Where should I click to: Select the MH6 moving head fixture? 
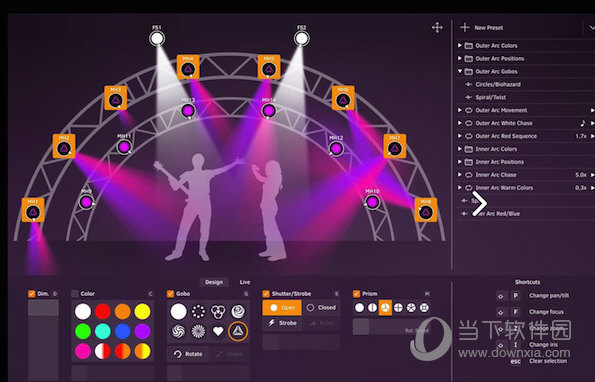click(343, 98)
